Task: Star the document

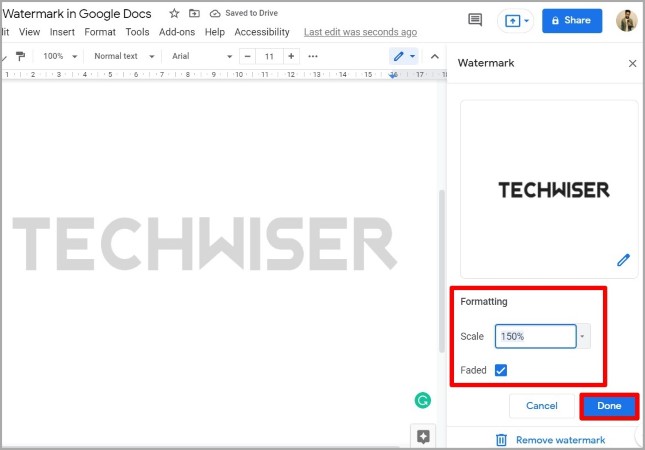Action: [x=174, y=13]
